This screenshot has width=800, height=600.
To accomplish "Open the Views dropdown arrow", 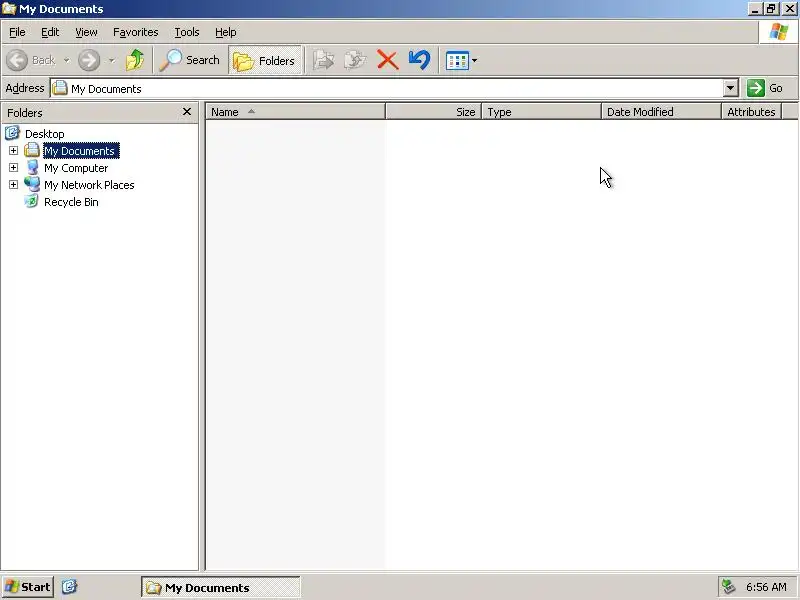I will (474, 61).
